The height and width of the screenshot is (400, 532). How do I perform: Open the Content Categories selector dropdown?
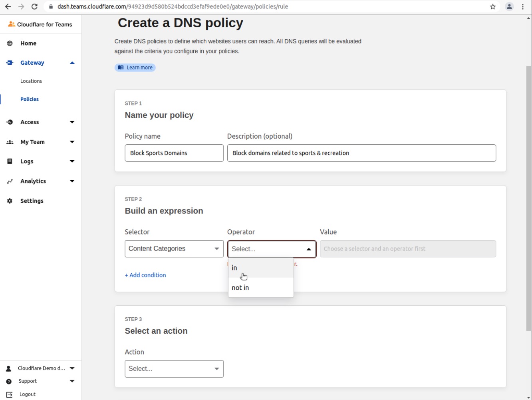pyautogui.click(x=174, y=249)
